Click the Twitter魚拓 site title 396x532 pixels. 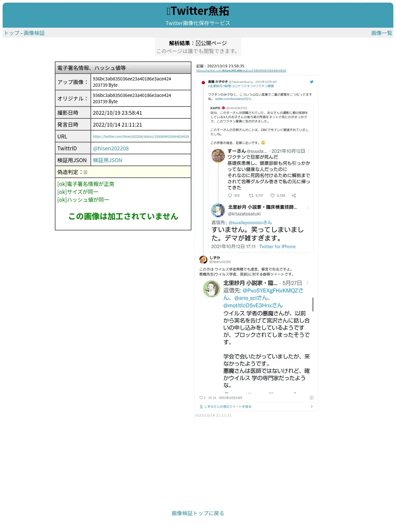tap(198, 11)
